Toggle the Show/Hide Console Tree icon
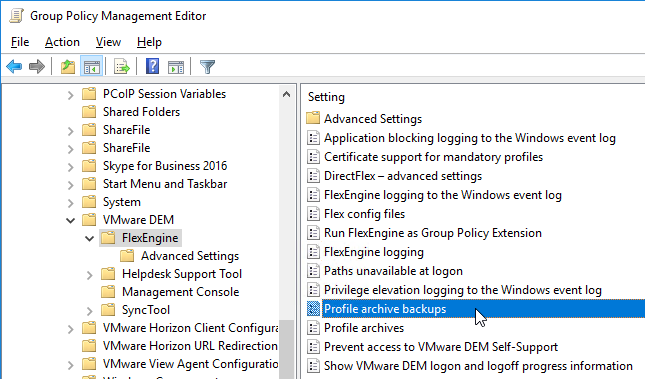This screenshot has width=645, height=379. coord(91,66)
